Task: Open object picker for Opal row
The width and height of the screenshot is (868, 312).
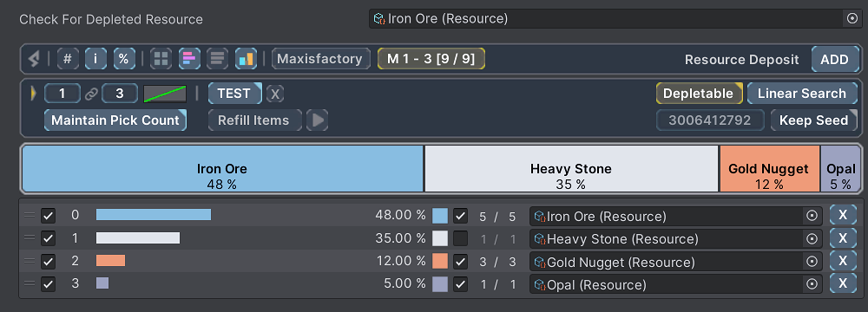Action: [x=812, y=284]
